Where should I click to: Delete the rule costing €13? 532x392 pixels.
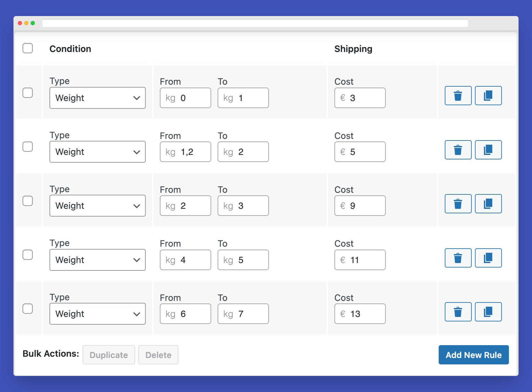click(458, 312)
